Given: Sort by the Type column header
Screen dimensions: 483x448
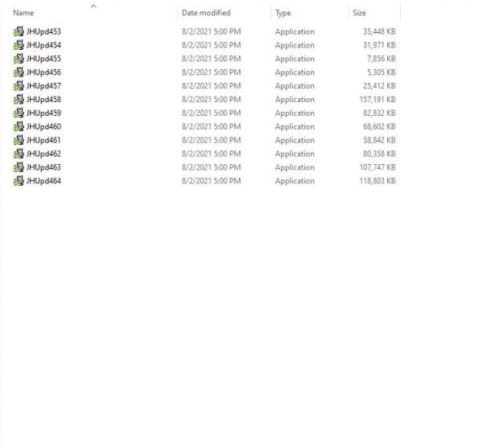Looking at the screenshot, I should click(283, 13).
